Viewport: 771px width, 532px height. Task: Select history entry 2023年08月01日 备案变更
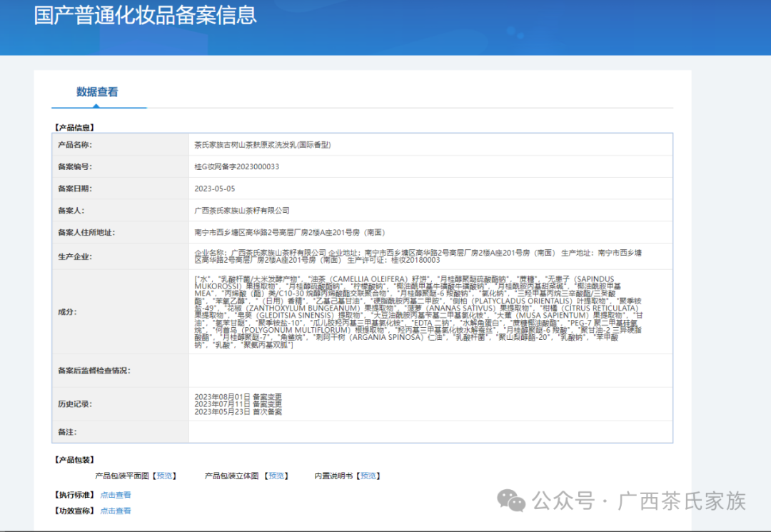pos(238,396)
